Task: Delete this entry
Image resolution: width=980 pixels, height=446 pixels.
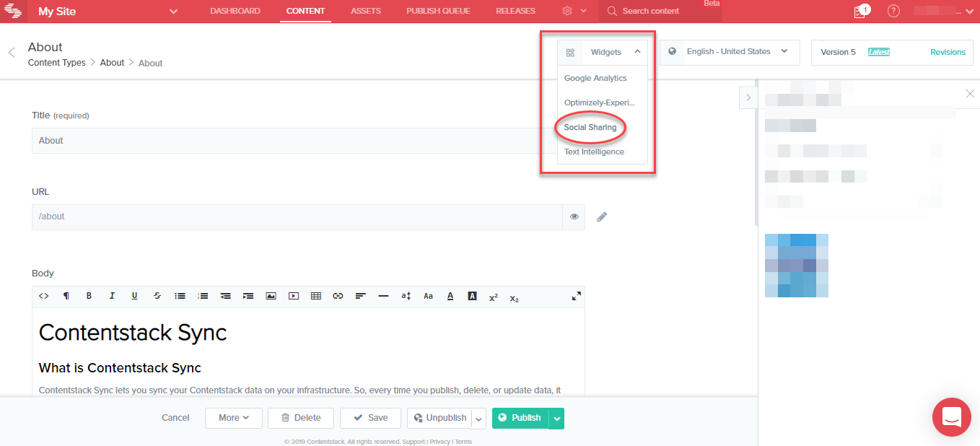Action: 301,418
